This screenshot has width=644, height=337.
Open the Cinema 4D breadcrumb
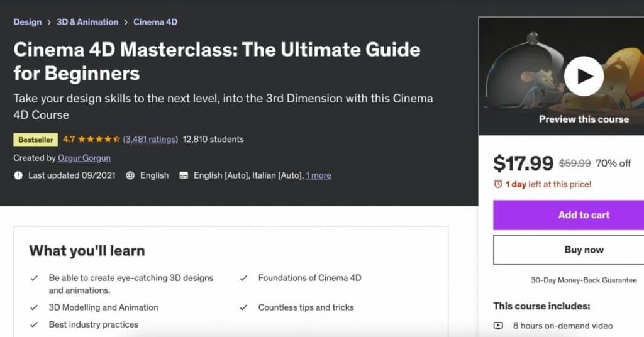[155, 22]
